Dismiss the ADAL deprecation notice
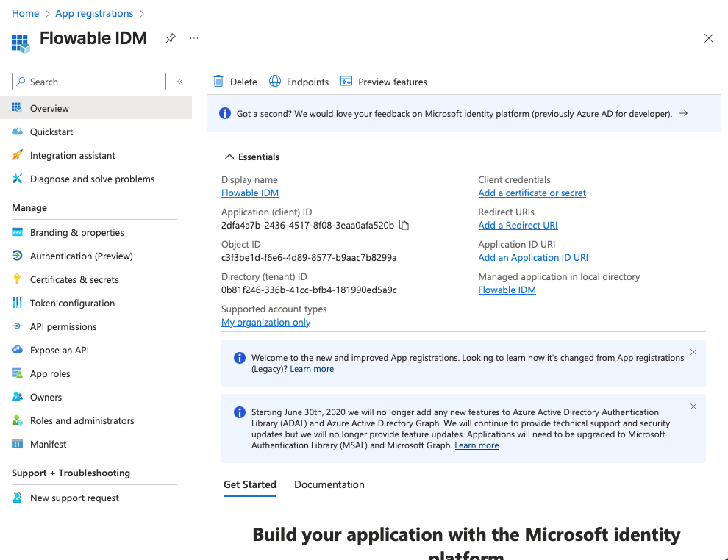The width and height of the screenshot is (728, 560). pyautogui.click(x=693, y=406)
